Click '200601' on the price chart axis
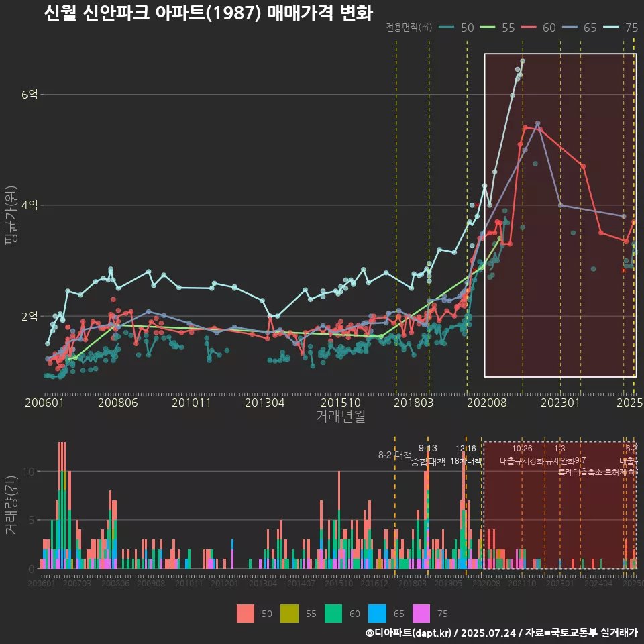This screenshot has width=644, height=644. tap(44, 402)
